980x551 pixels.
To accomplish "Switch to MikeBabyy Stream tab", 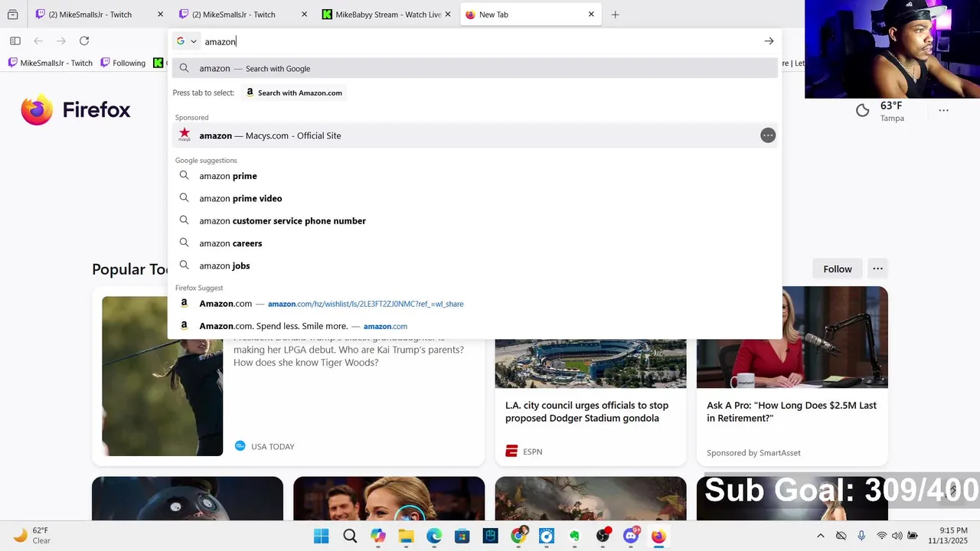I will pos(388,15).
